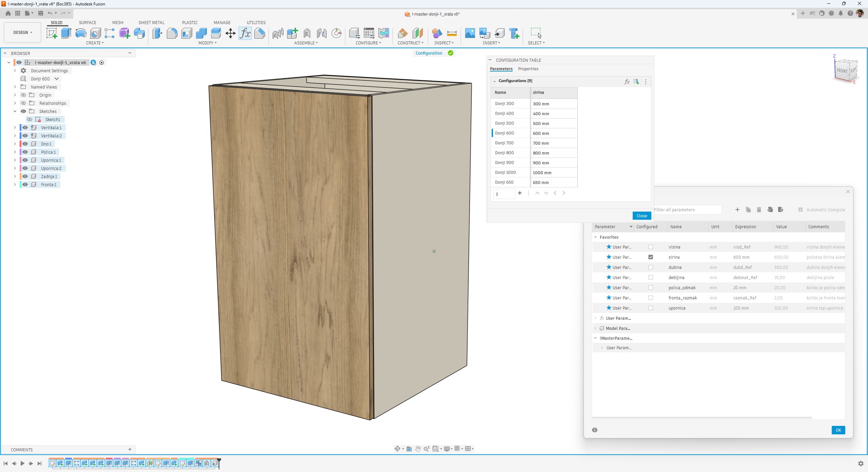This screenshot has height=472, width=868.
Task: Open the Change Parameters fx tool
Action: click(245, 33)
